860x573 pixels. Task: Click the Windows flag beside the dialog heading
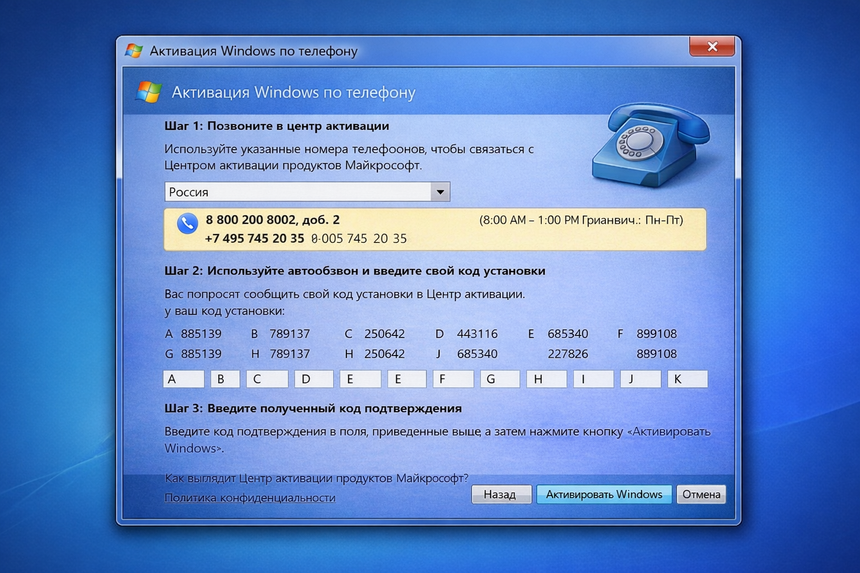click(x=149, y=92)
